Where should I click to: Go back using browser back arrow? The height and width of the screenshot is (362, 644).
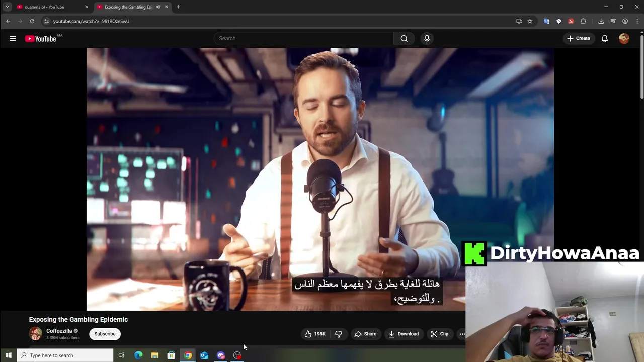click(x=8, y=21)
